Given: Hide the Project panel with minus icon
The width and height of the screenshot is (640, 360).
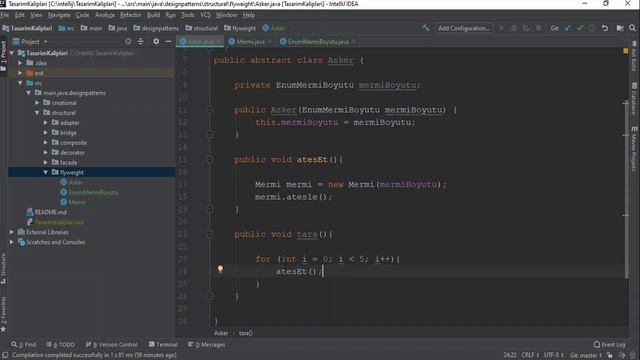Looking at the screenshot, I should click(x=168, y=41).
